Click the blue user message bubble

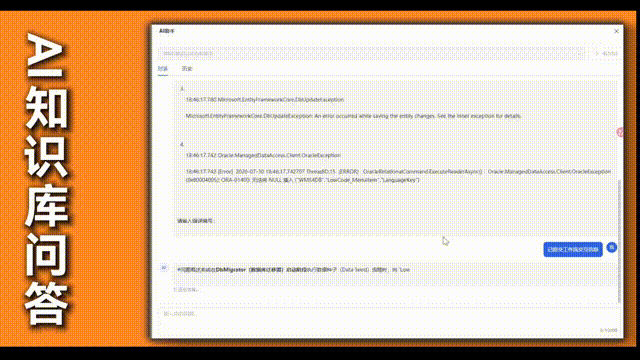pos(573,249)
